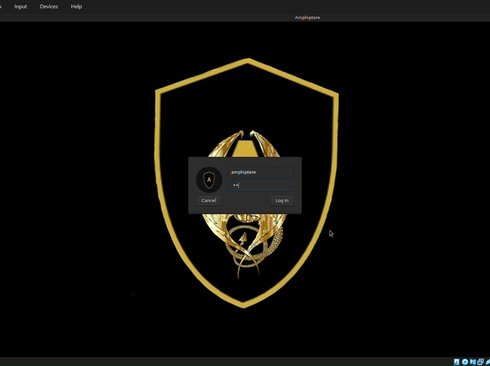Click the Cancel button in login dialog

(209, 200)
